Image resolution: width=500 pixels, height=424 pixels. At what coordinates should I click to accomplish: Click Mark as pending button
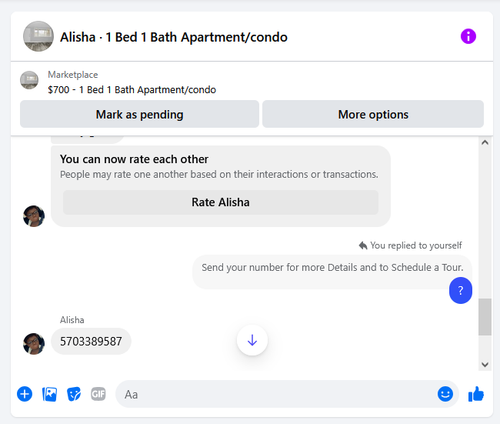point(139,114)
